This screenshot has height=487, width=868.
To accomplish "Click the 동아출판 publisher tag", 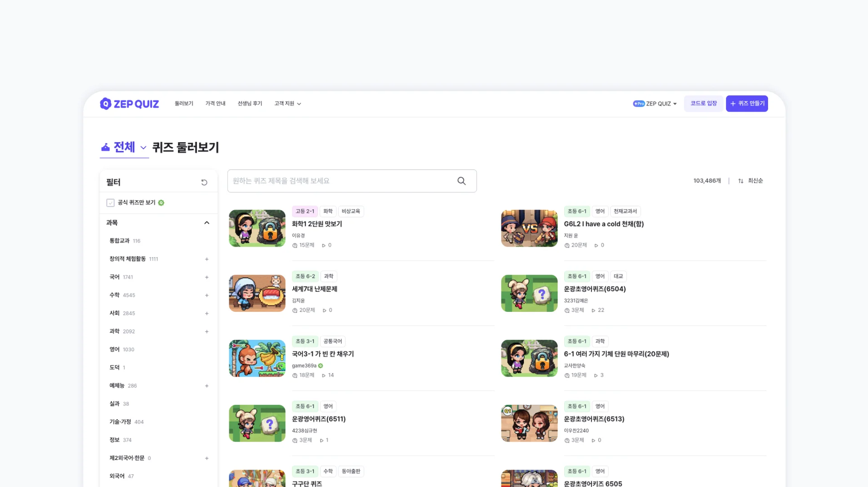I will [351, 472].
